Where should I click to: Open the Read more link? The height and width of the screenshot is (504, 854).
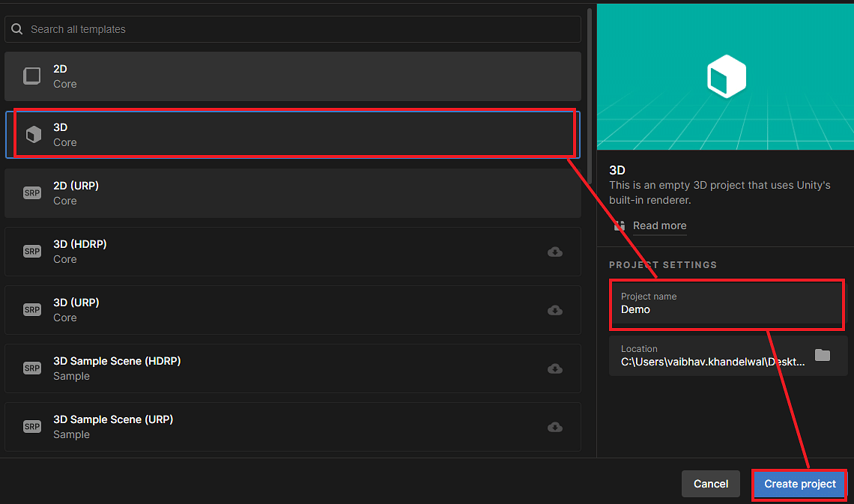tap(659, 225)
